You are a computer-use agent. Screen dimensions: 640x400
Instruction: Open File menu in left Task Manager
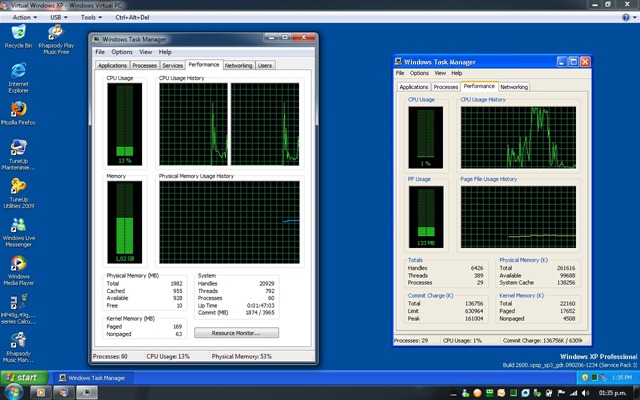[x=100, y=52]
